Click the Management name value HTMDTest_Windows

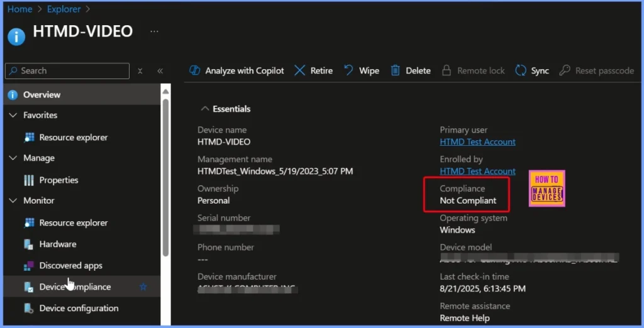pos(275,171)
